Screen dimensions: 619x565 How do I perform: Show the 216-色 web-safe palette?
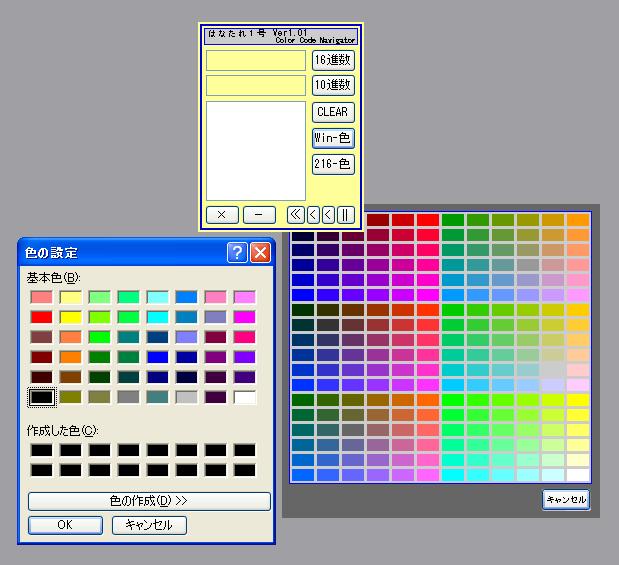coord(333,164)
